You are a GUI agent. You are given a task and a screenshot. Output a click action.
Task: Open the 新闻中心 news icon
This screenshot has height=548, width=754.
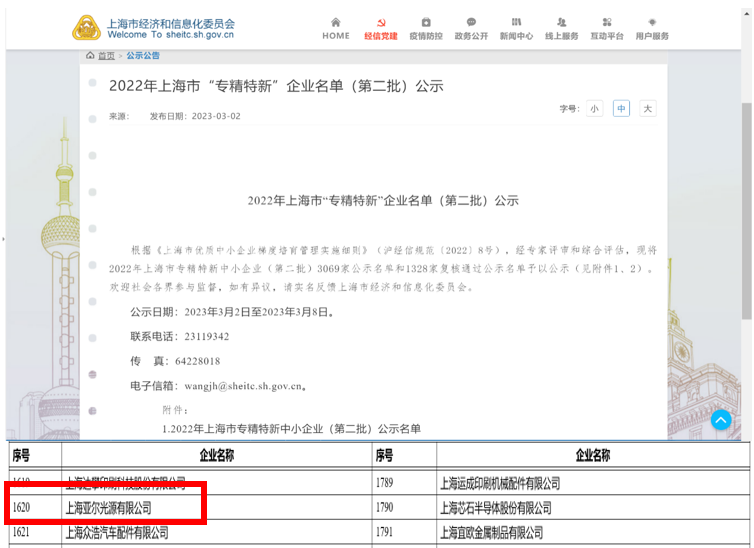(516, 23)
